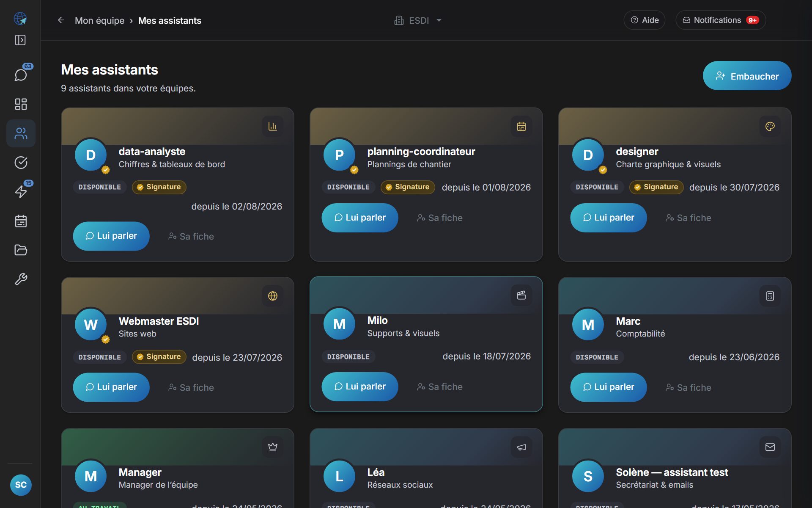Talk to designer via Lui parler

point(609,218)
